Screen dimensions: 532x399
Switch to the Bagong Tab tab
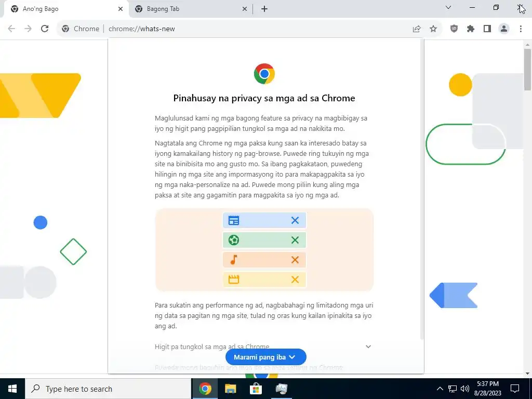[191, 9]
